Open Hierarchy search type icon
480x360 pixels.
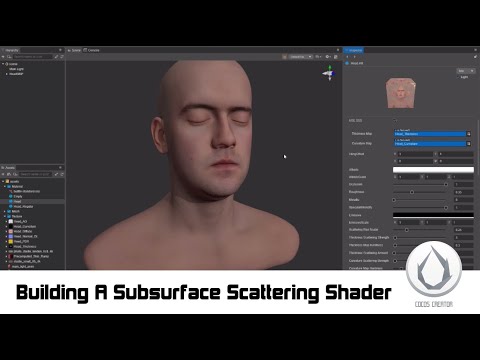coord(9,57)
